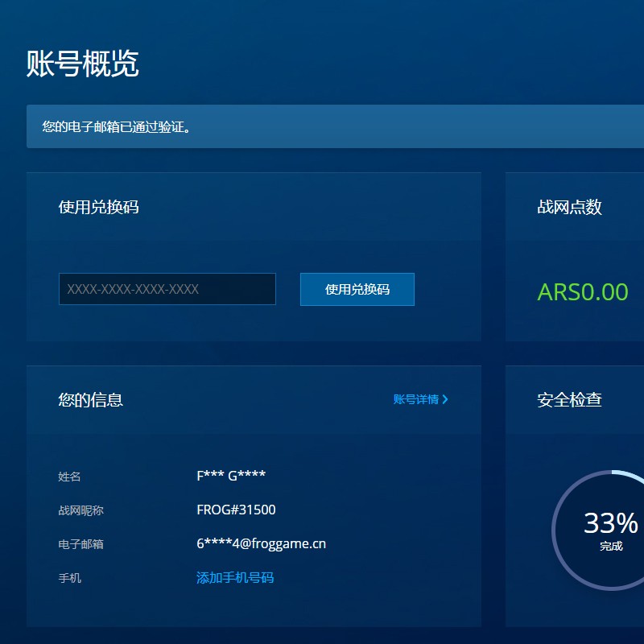The width and height of the screenshot is (644, 644).
Task: Click the 战网昵称 label
Action: [x=81, y=510]
